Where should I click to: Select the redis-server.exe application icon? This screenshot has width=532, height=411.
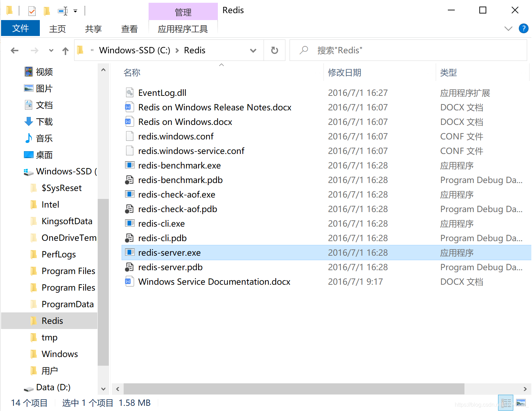tap(130, 253)
